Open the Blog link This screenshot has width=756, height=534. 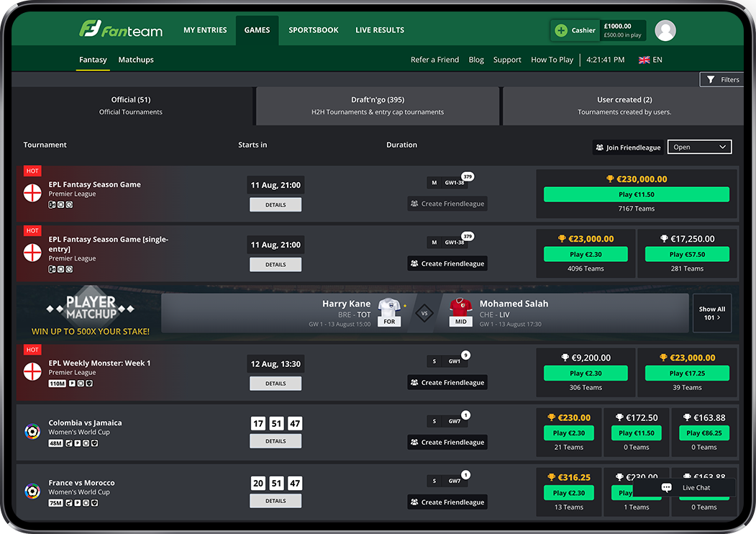(476, 60)
